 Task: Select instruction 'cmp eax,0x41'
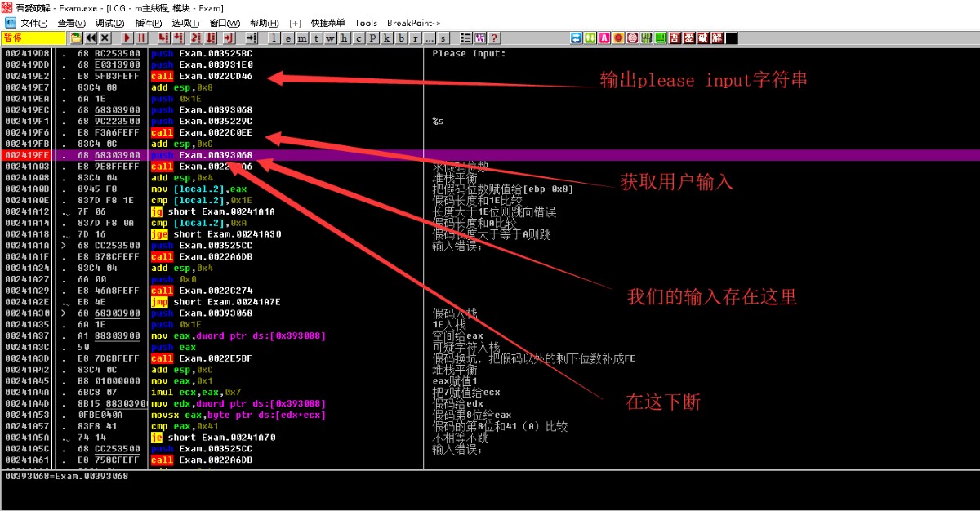[185, 426]
